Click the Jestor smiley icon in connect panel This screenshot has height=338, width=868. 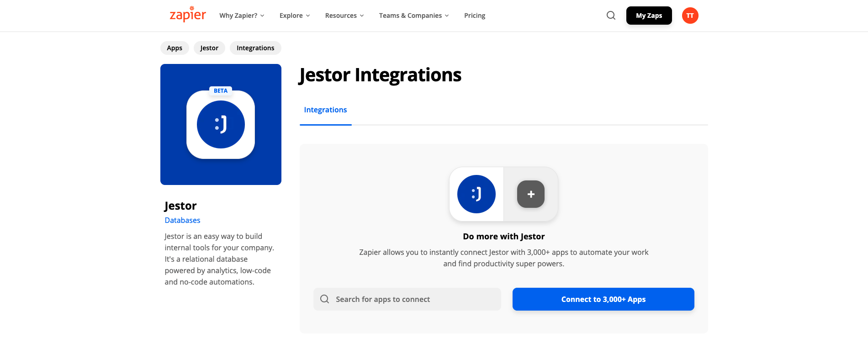pos(476,194)
